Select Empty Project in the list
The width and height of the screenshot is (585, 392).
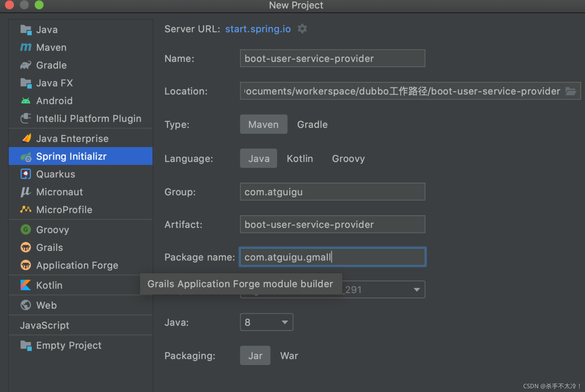pos(80,346)
